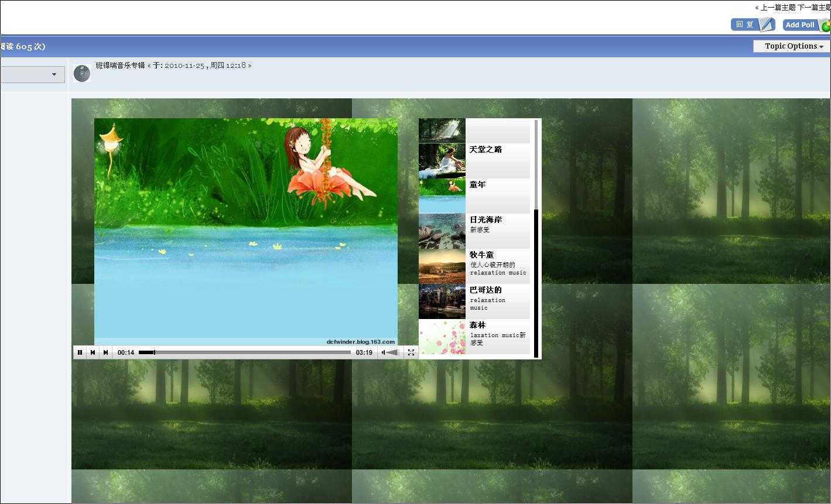Toggle fullscreen in the video player

[x=411, y=352]
